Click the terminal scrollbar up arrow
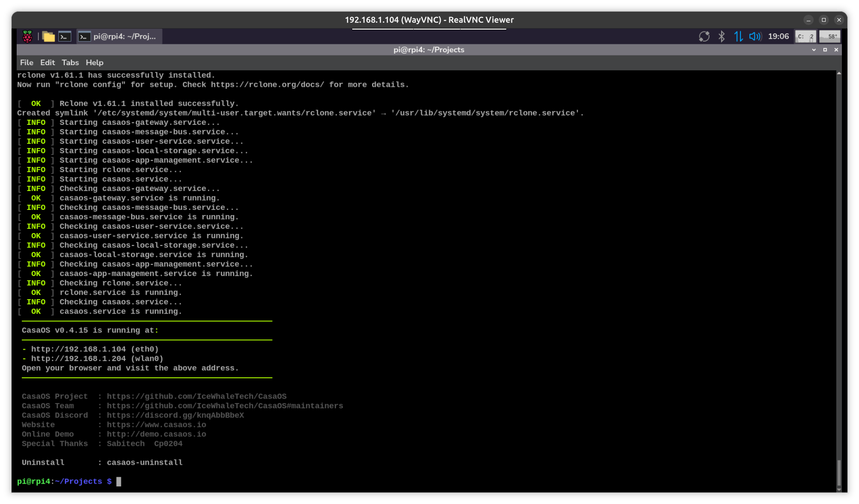Image resolution: width=859 pixels, height=504 pixels. pos(839,74)
